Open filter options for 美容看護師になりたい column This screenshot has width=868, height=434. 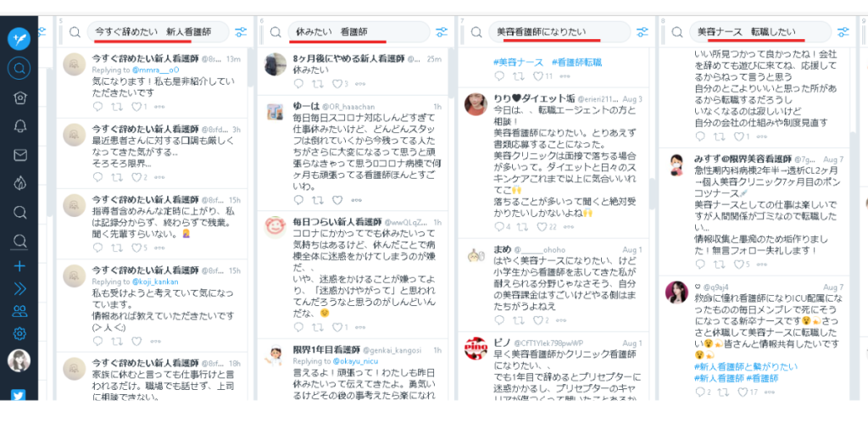[643, 32]
